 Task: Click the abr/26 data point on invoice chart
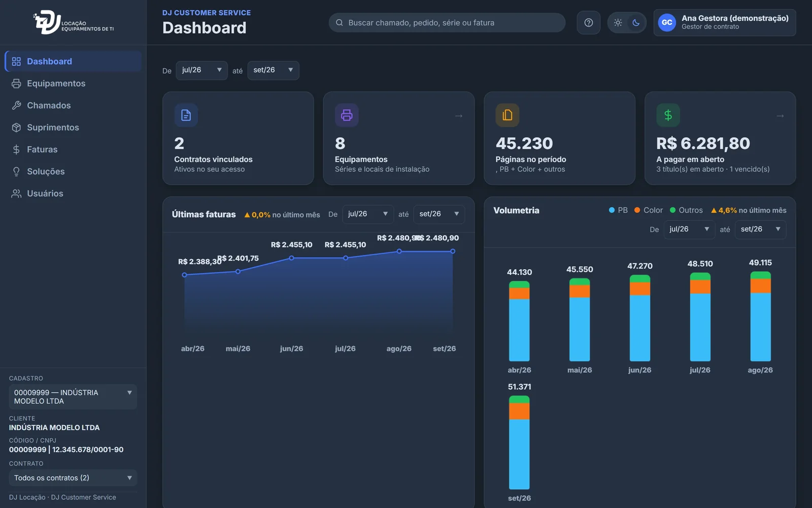(x=184, y=275)
